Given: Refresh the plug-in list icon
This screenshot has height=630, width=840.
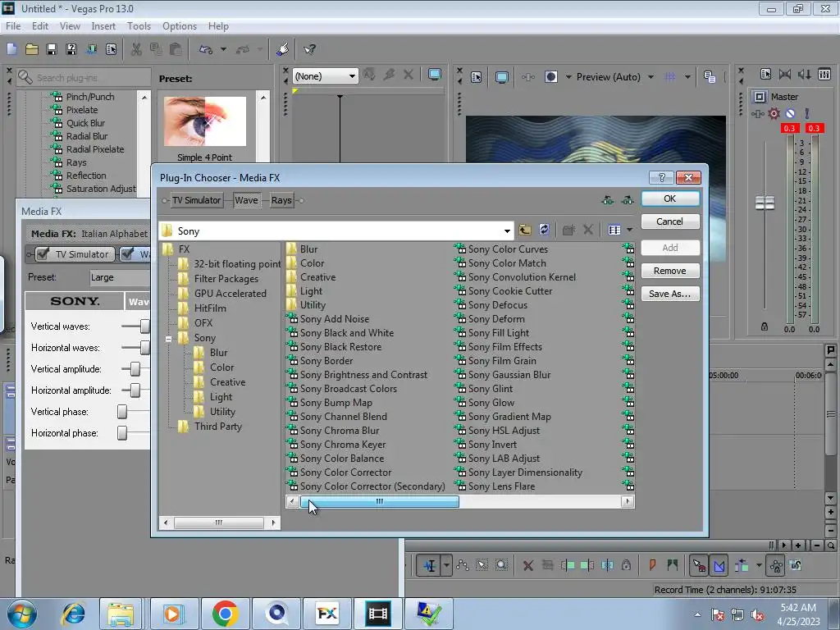Looking at the screenshot, I should [x=545, y=230].
